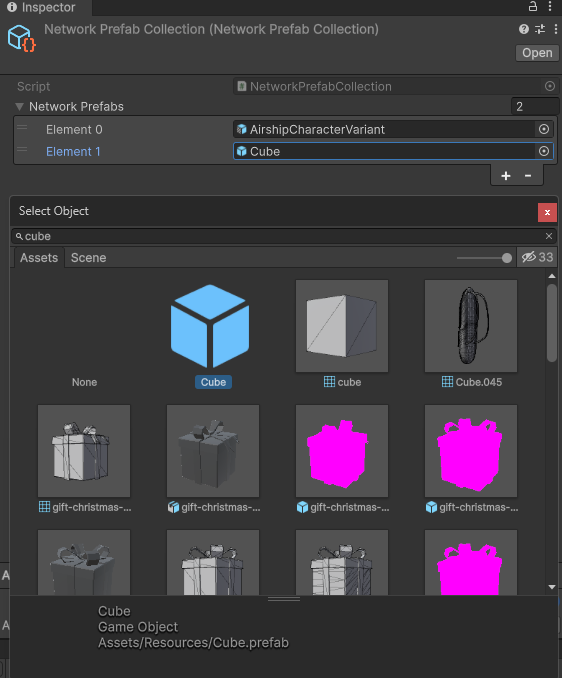562x678 pixels.
Task: Switch to the Scene tab
Action: [88, 258]
